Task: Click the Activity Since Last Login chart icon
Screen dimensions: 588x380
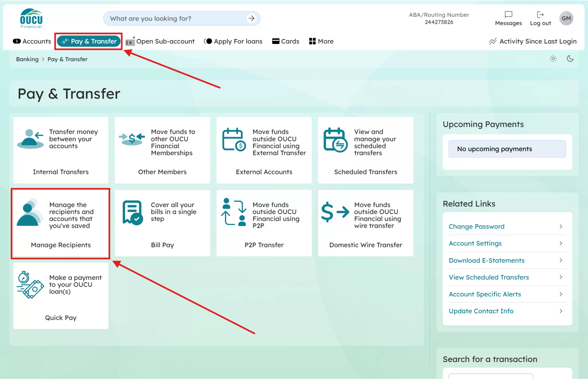Action: coord(493,41)
